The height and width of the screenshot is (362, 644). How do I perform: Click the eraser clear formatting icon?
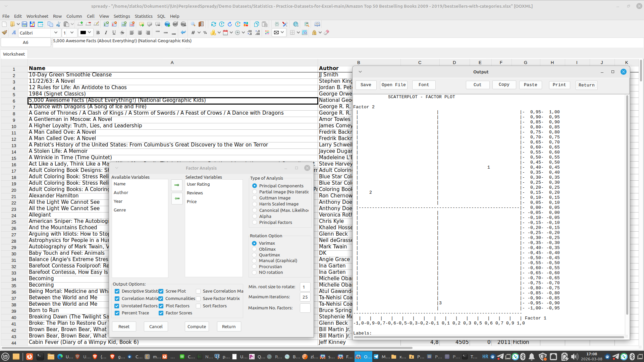(x=326, y=33)
